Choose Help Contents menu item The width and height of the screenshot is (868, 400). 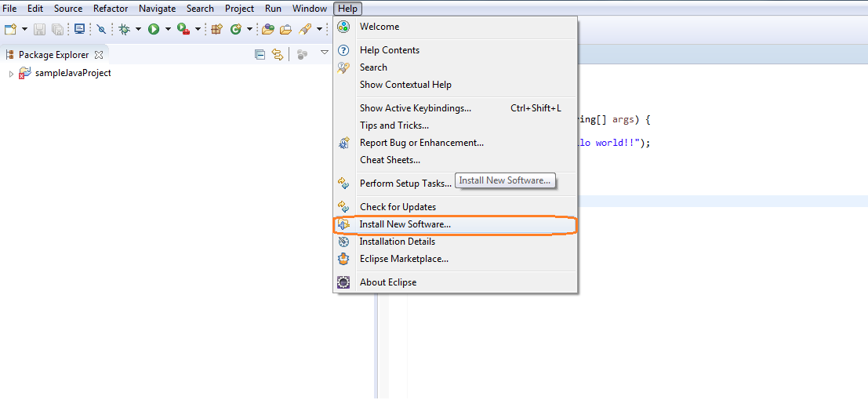coord(455,50)
